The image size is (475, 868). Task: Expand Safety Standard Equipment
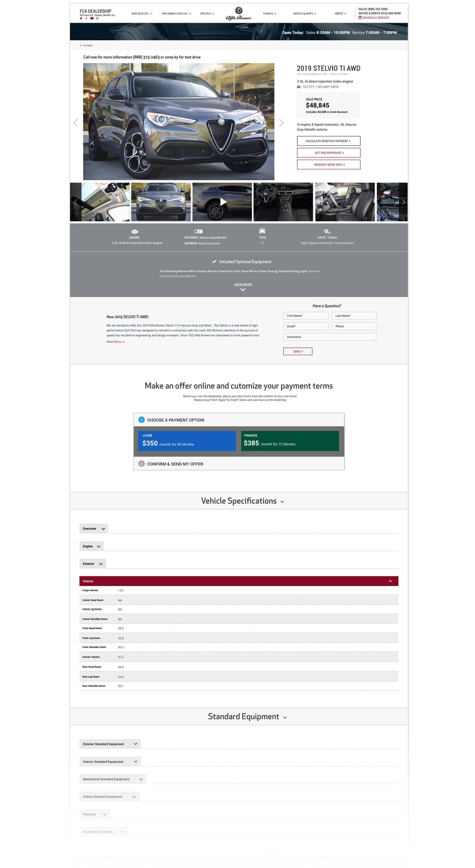click(x=110, y=797)
